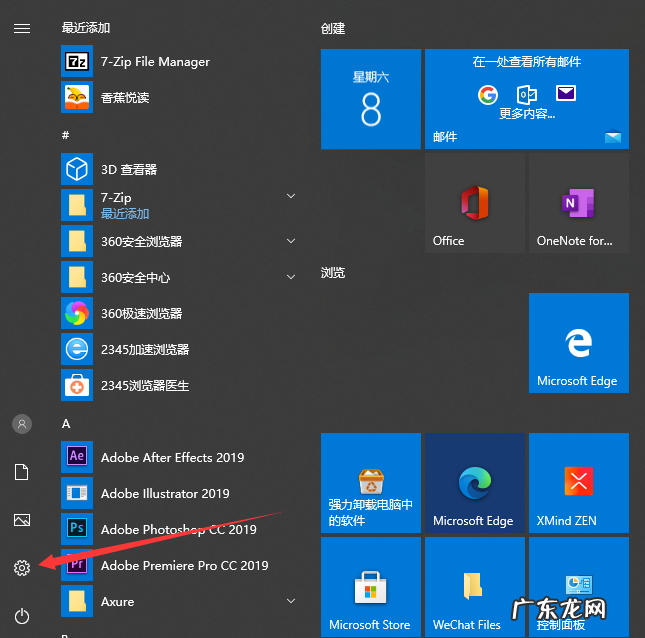The width and height of the screenshot is (645, 638).
Task: Click the # letter group header
Action: (65, 135)
